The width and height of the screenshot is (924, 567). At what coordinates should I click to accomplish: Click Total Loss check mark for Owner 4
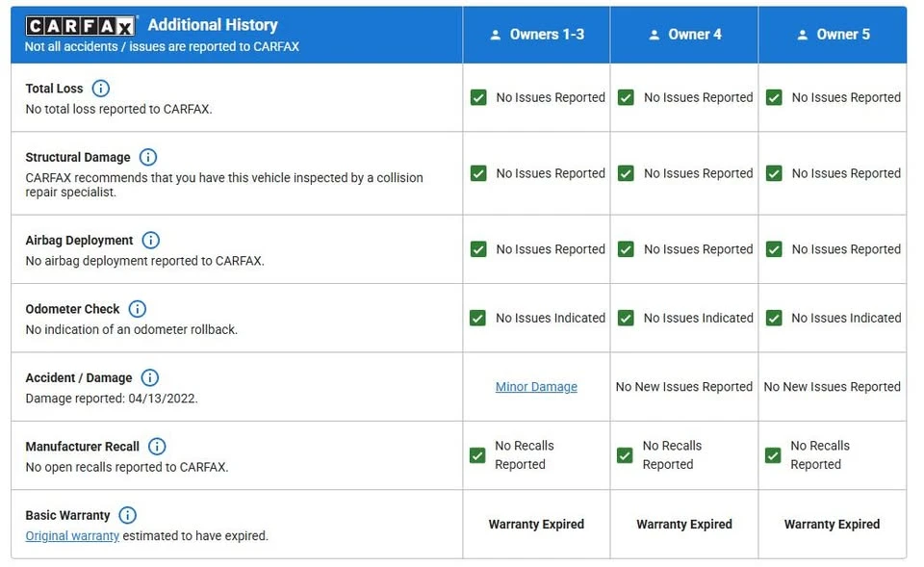(x=626, y=97)
